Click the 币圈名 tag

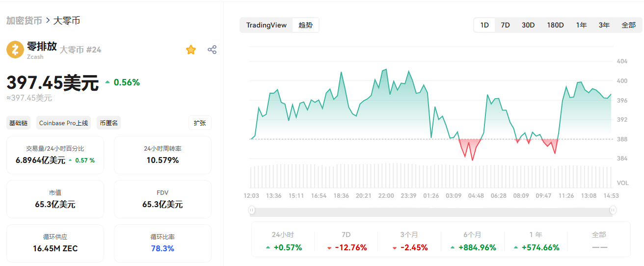click(x=108, y=123)
